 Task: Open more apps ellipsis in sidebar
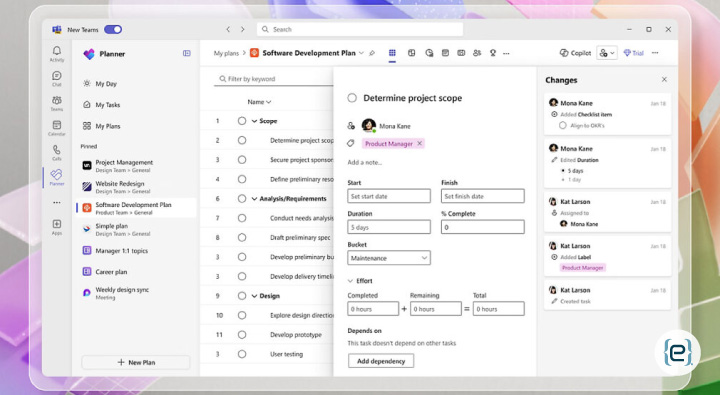57,203
